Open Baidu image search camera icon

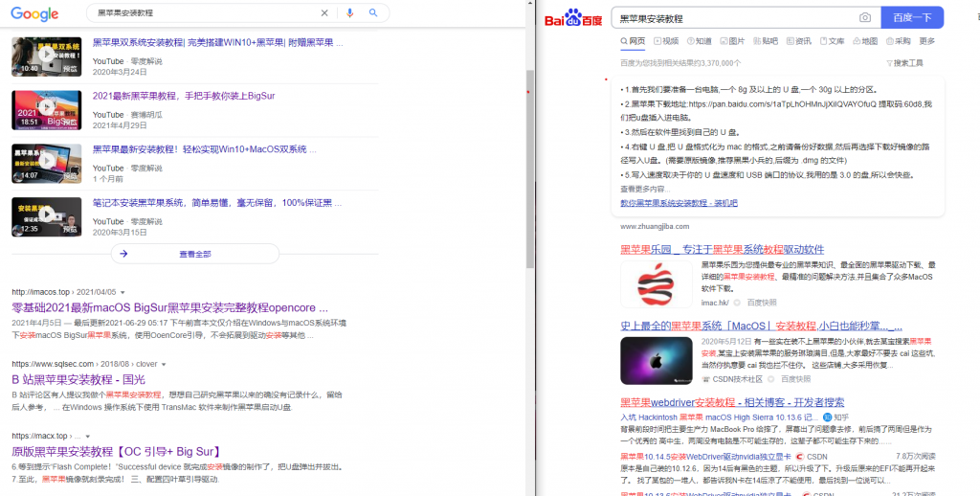tap(865, 17)
